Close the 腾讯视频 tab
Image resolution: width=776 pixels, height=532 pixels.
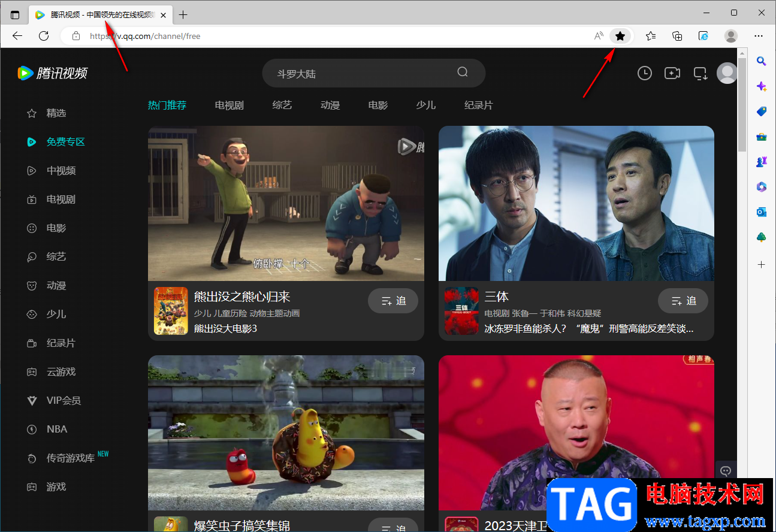click(x=163, y=15)
